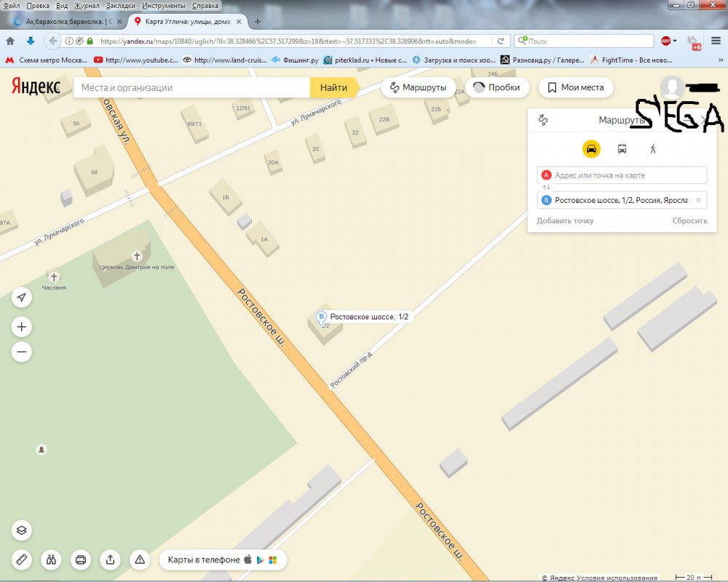This screenshot has height=582, width=728.
Task: Open the Журнал menu in Firefox
Action: (87, 5)
